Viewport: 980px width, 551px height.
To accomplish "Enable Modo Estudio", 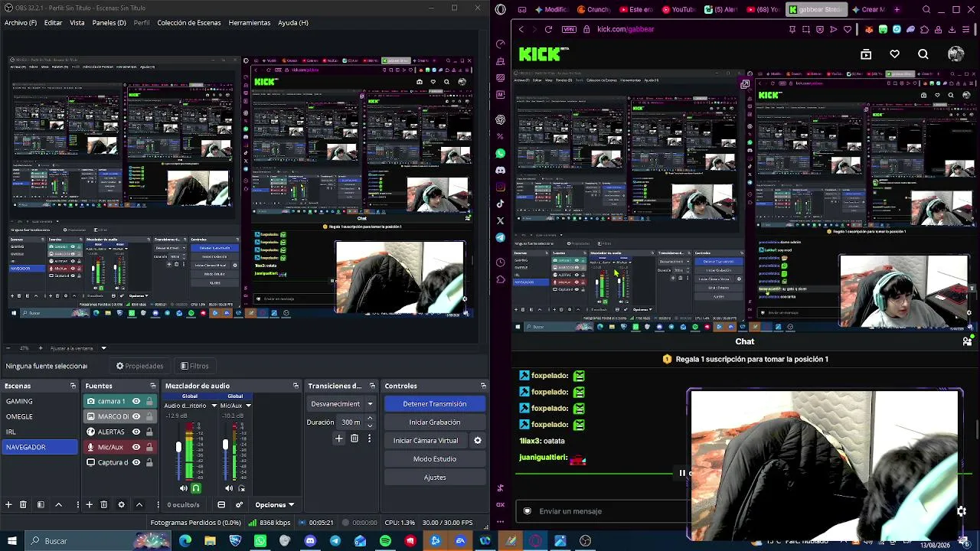I will [x=435, y=459].
